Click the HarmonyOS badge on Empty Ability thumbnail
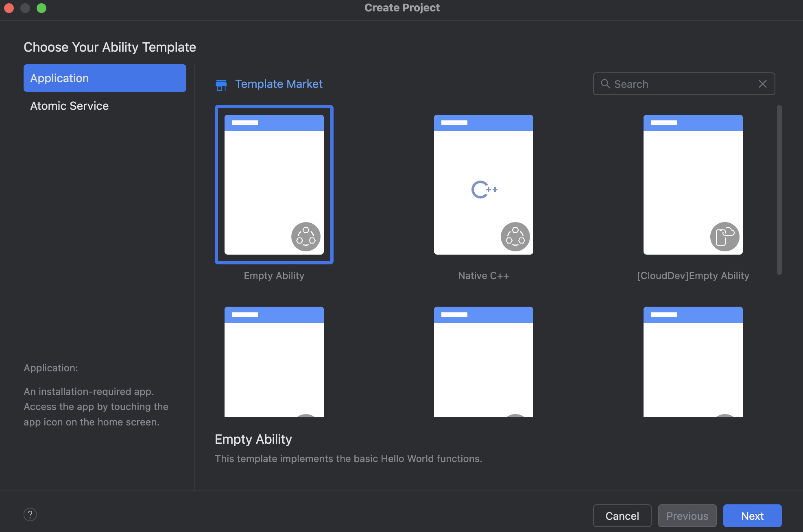 tap(305, 236)
